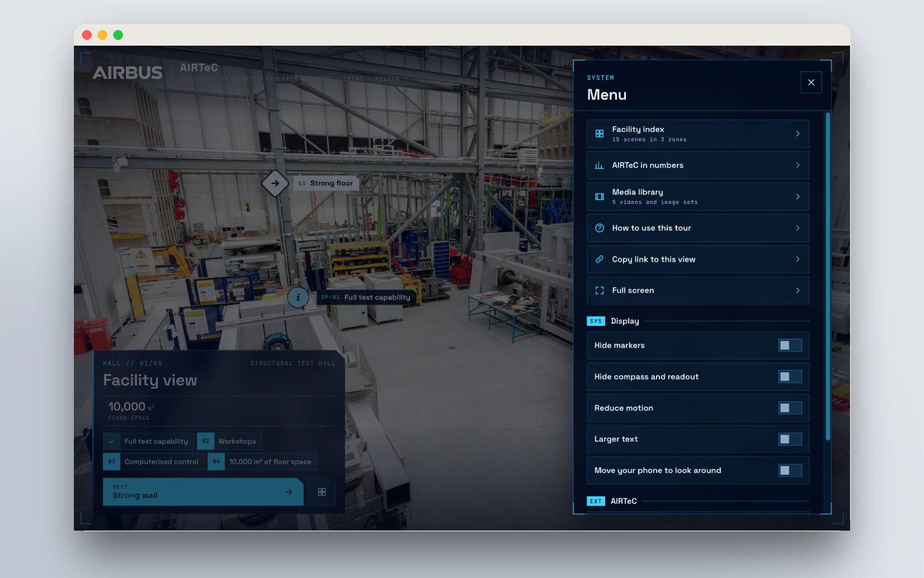Enable Reduce motion switch
The width and height of the screenshot is (924, 578).
(x=790, y=408)
